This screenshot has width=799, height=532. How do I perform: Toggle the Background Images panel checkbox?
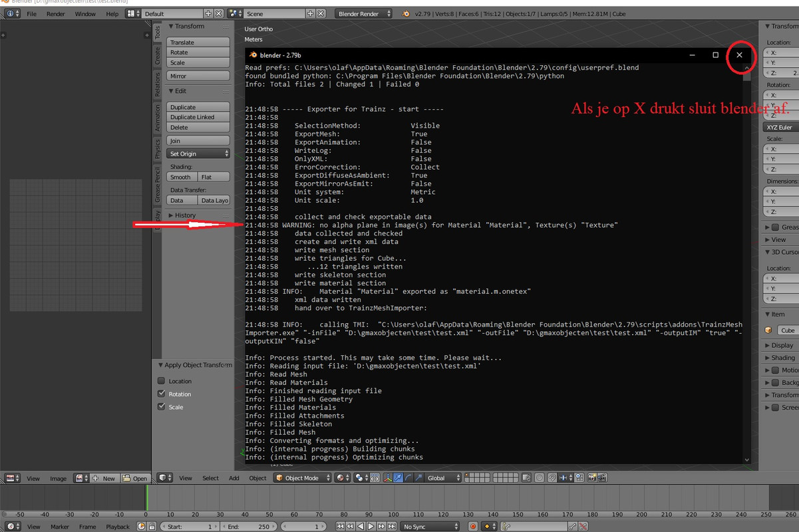[x=775, y=382]
